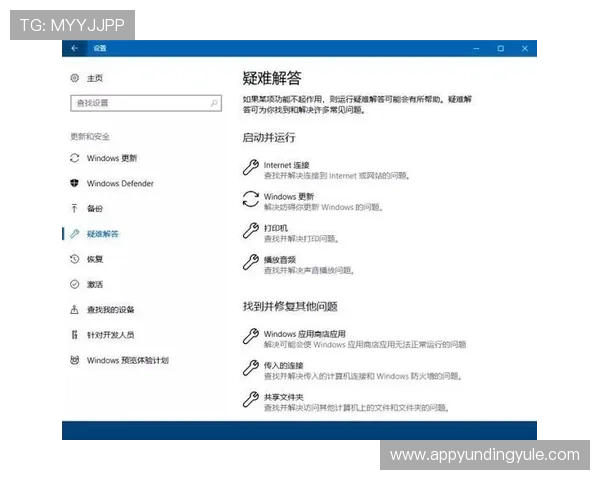
Task: Close the 设置 window
Action: 525,49
